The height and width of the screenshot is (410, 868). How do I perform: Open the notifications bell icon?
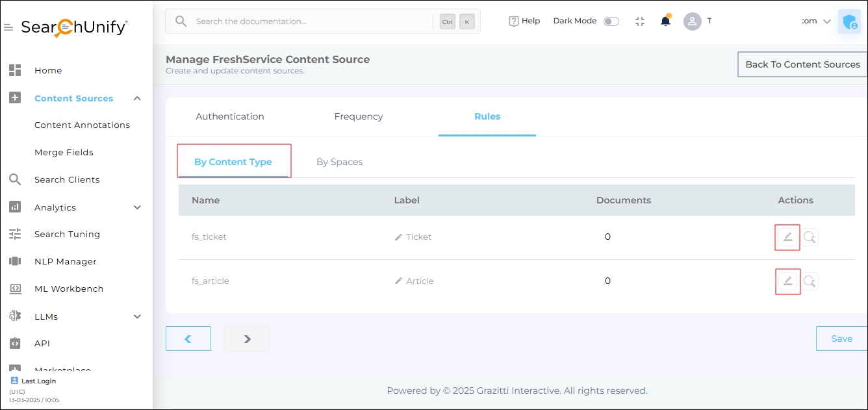point(665,21)
